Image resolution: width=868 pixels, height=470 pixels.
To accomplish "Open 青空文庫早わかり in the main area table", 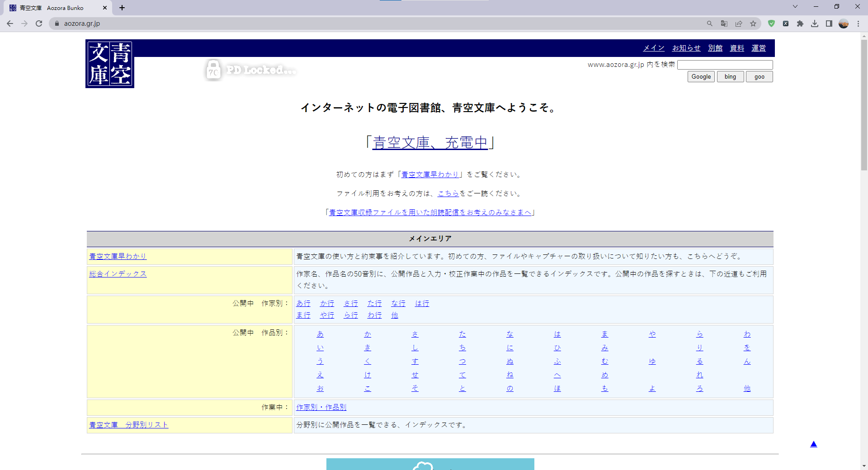I will (x=118, y=256).
